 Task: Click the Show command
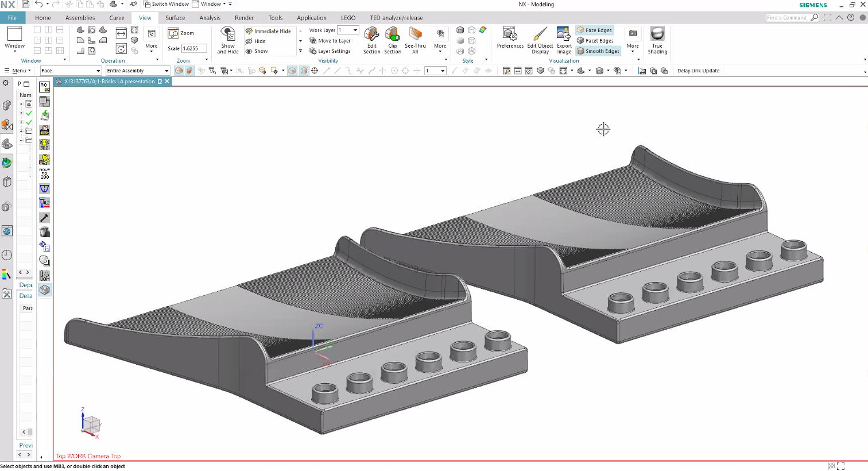pos(257,51)
